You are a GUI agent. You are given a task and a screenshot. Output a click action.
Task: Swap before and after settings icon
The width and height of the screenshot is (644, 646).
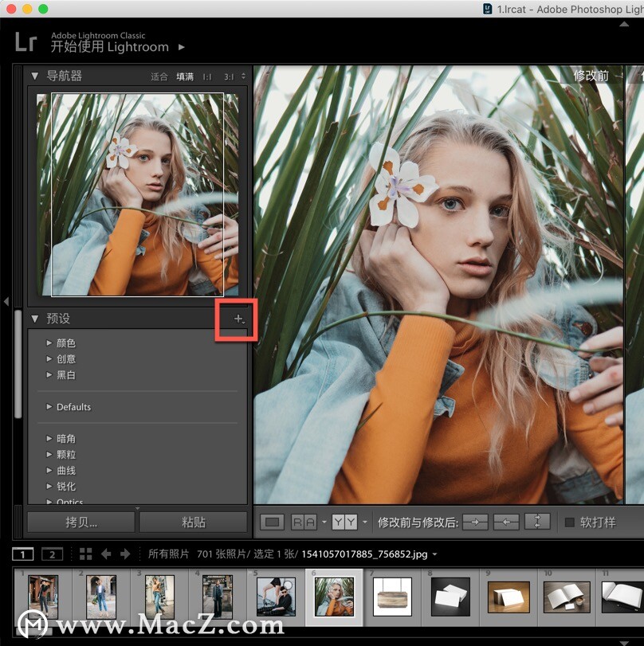(x=537, y=522)
